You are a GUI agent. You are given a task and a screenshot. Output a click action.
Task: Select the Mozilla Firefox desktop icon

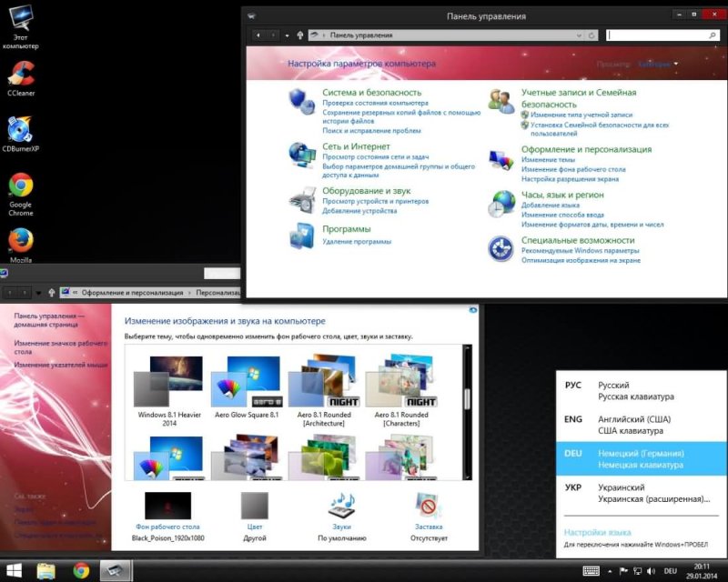(20, 245)
